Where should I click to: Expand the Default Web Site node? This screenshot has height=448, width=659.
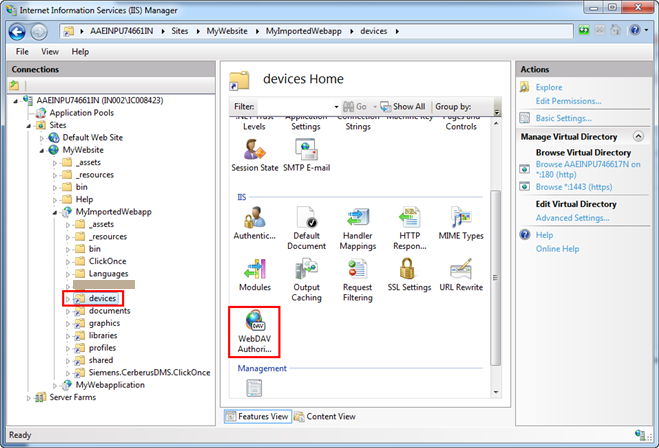pos(43,138)
